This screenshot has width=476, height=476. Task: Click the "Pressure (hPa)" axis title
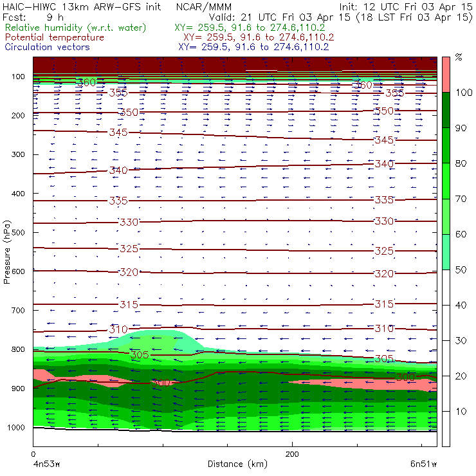(6, 252)
